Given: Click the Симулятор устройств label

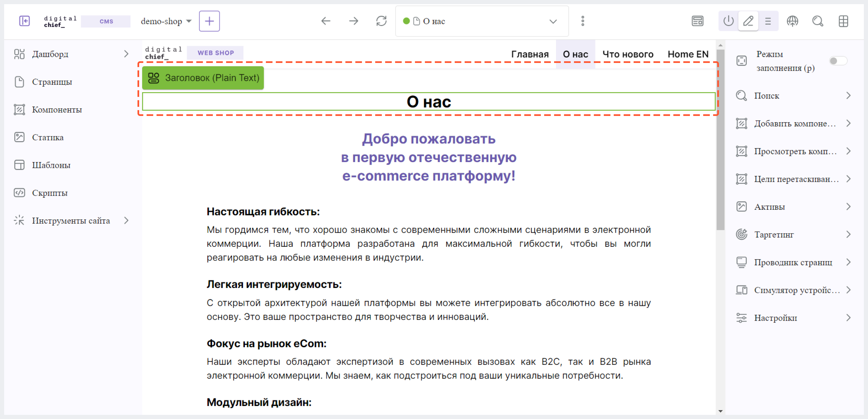Looking at the screenshot, I should point(797,290).
